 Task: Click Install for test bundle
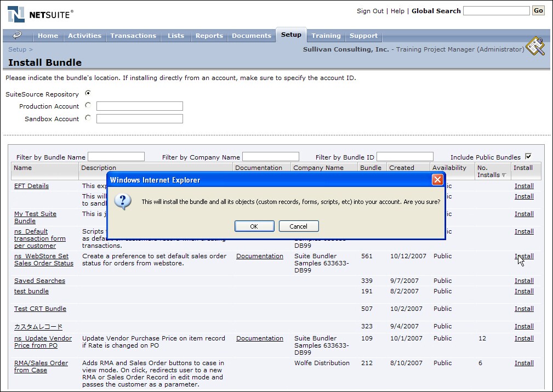tap(524, 291)
